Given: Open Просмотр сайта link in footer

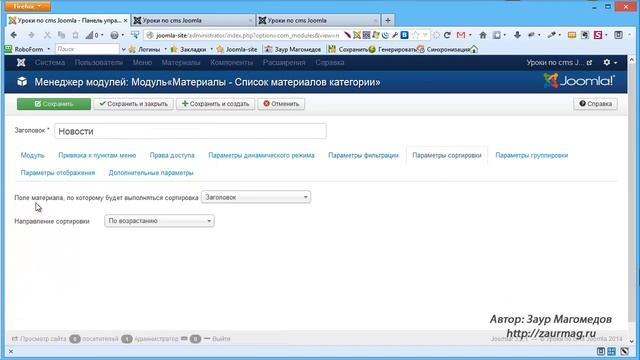Looking at the screenshot, I should pyautogui.click(x=39, y=339).
